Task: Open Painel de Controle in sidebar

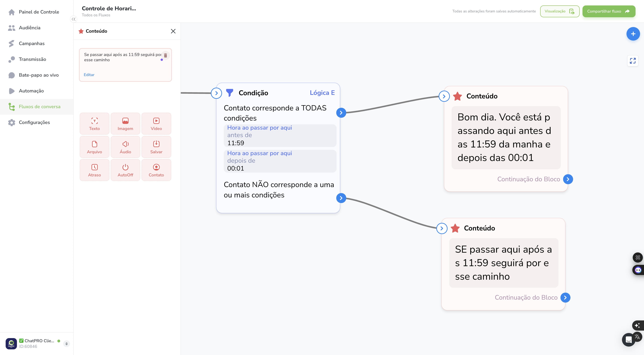Action: pos(36,12)
